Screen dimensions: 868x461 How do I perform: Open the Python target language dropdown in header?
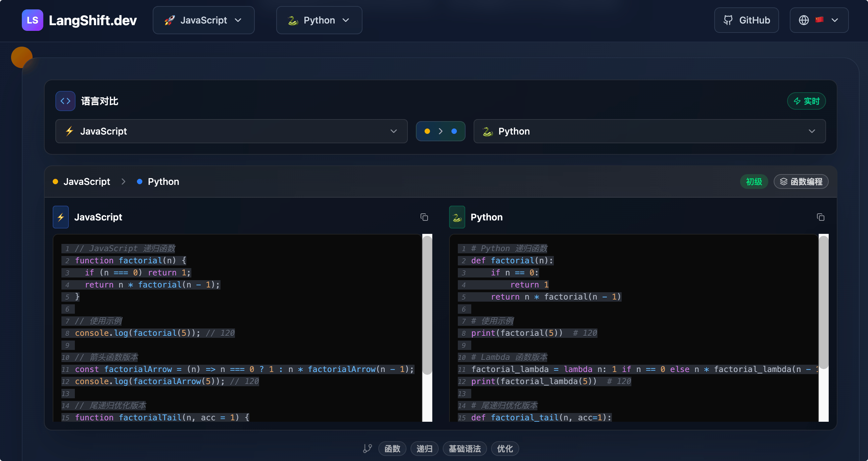click(319, 20)
